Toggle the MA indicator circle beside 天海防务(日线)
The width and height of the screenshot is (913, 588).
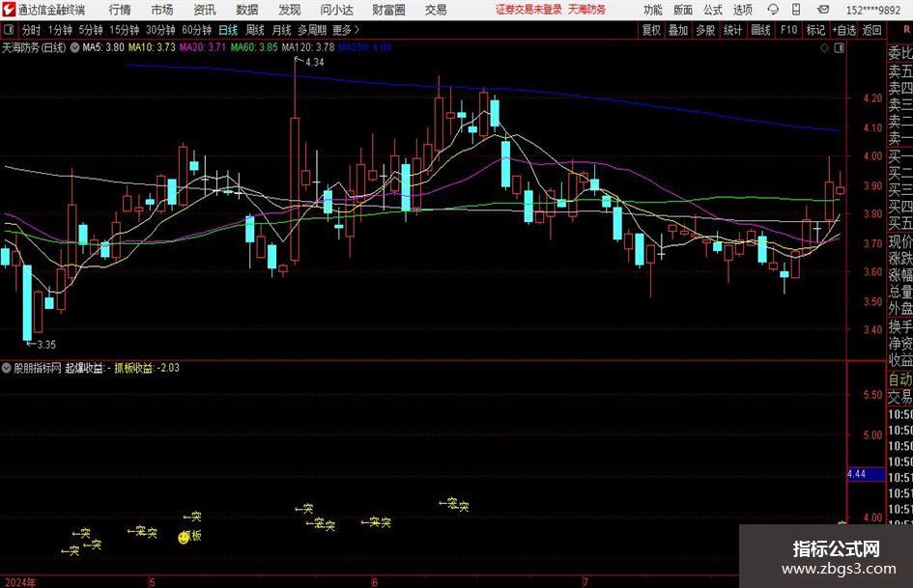(x=74, y=47)
